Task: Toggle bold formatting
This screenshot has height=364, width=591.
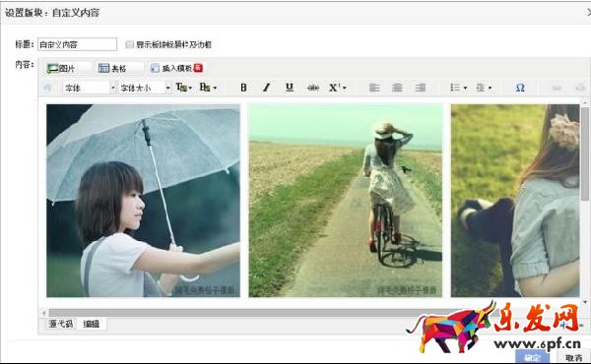Action: 243,88
